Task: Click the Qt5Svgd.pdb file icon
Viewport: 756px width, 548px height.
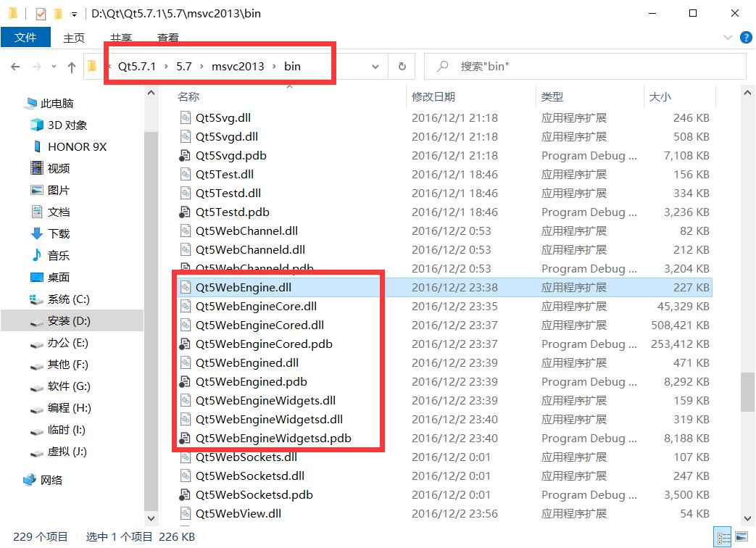Action: [x=186, y=155]
